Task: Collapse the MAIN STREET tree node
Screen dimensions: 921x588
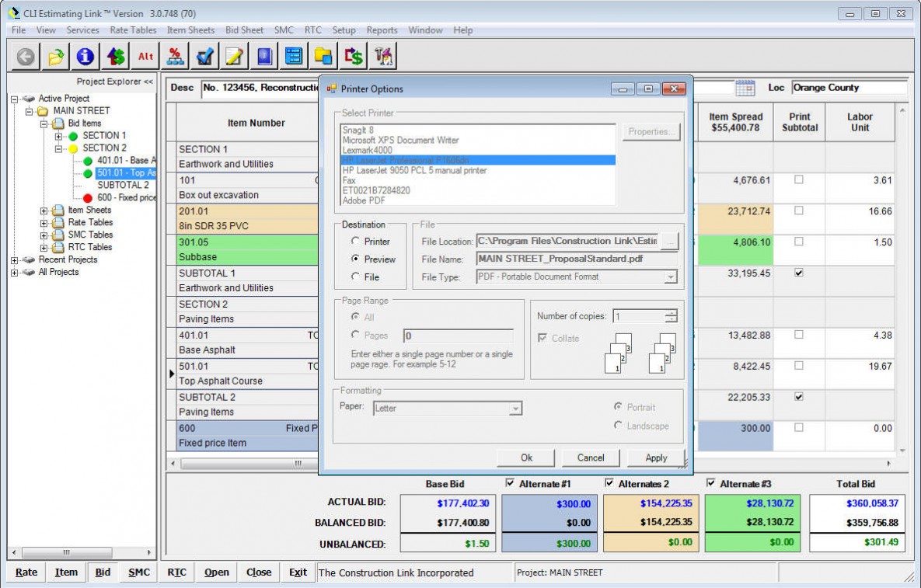Action: 29,112
